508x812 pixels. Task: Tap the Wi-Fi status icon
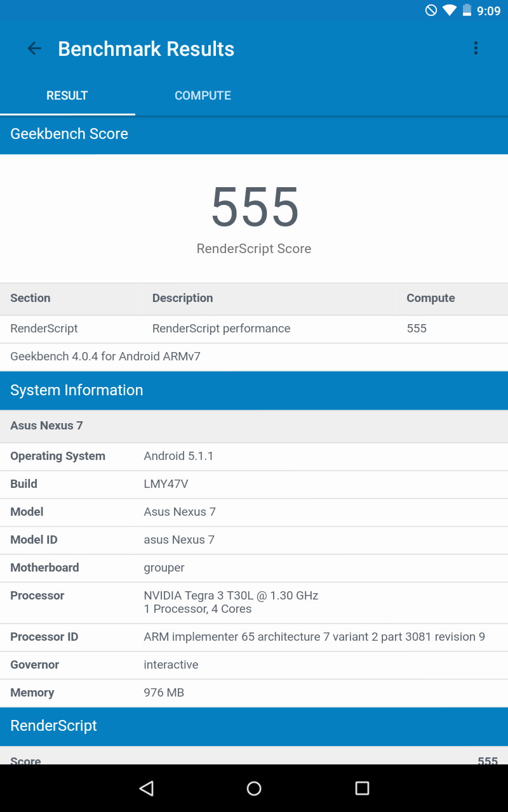(x=450, y=10)
